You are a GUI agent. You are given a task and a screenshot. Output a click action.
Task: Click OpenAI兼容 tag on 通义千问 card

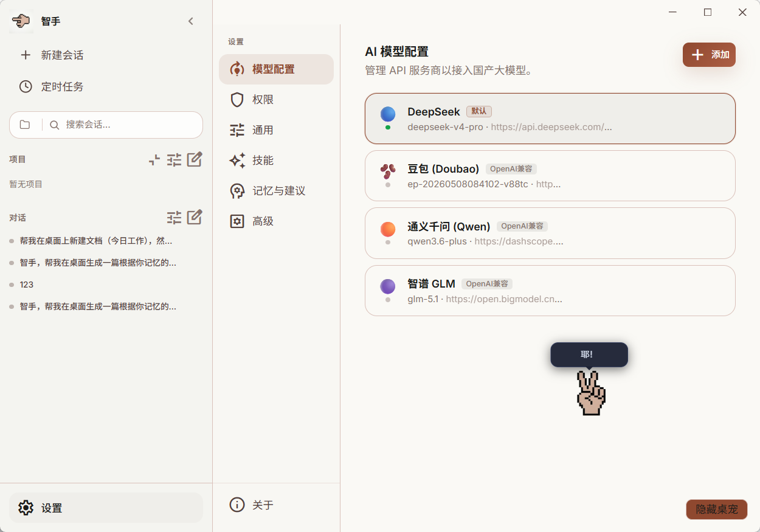[x=522, y=226]
